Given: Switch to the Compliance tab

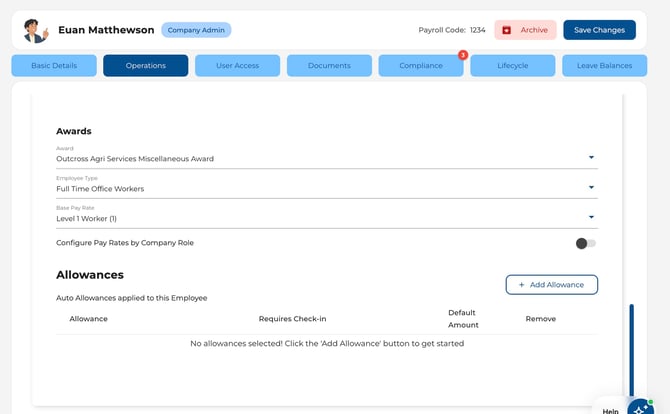Looking at the screenshot, I should [421, 65].
